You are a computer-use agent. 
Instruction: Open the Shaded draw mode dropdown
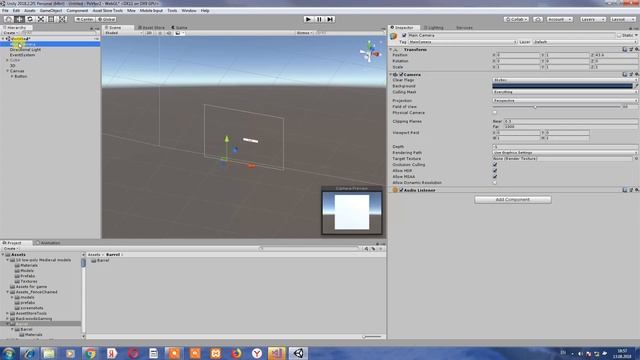tap(123, 33)
